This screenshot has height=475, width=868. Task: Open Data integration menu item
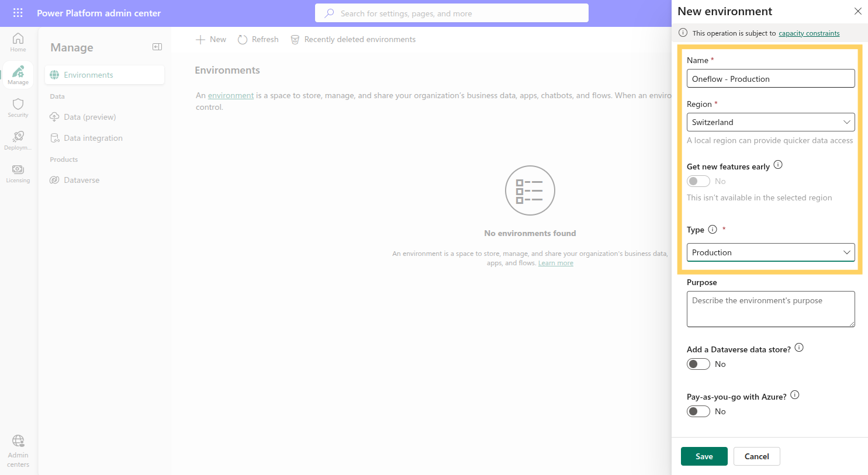105,138
